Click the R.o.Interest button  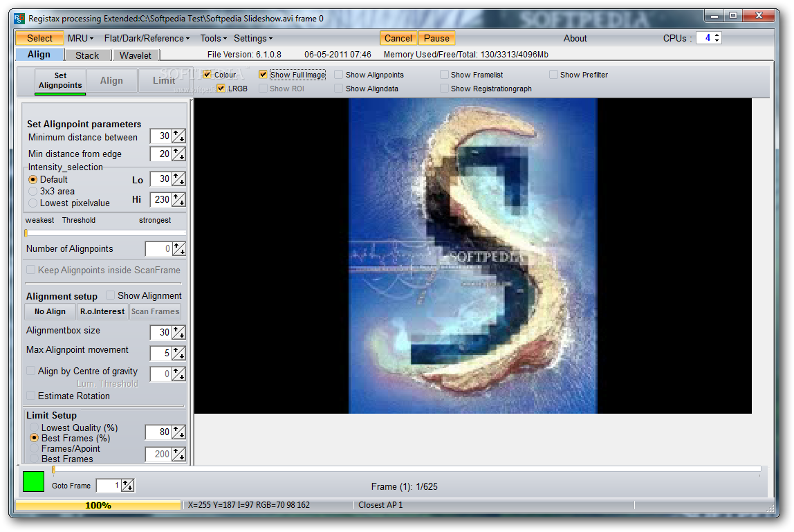point(102,311)
